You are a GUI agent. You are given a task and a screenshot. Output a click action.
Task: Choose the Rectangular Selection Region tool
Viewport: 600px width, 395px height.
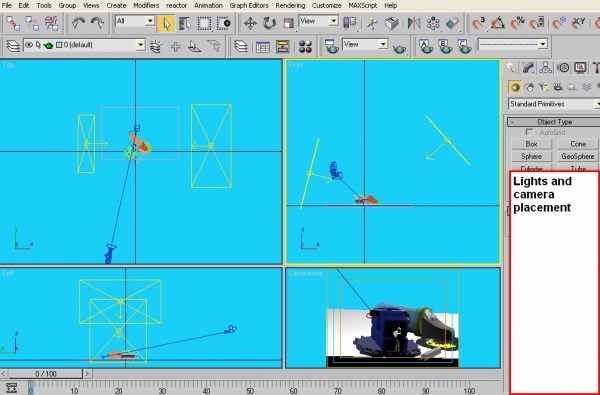tap(204, 23)
